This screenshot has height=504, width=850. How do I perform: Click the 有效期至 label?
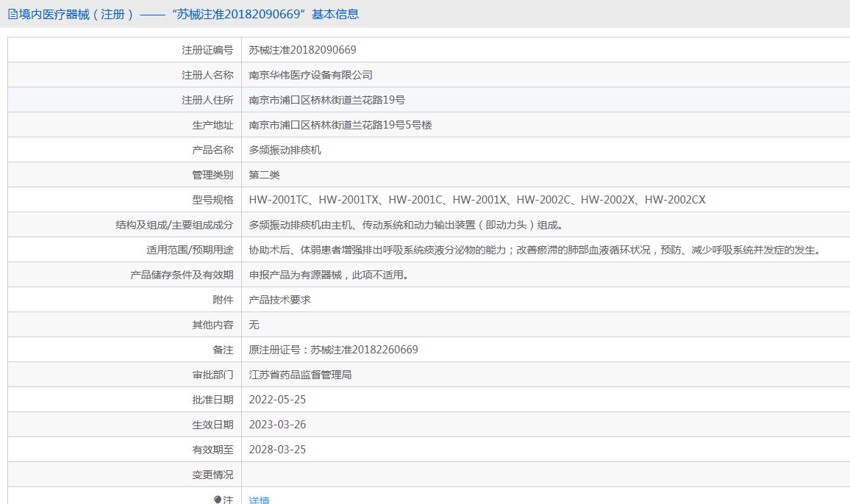(x=213, y=449)
